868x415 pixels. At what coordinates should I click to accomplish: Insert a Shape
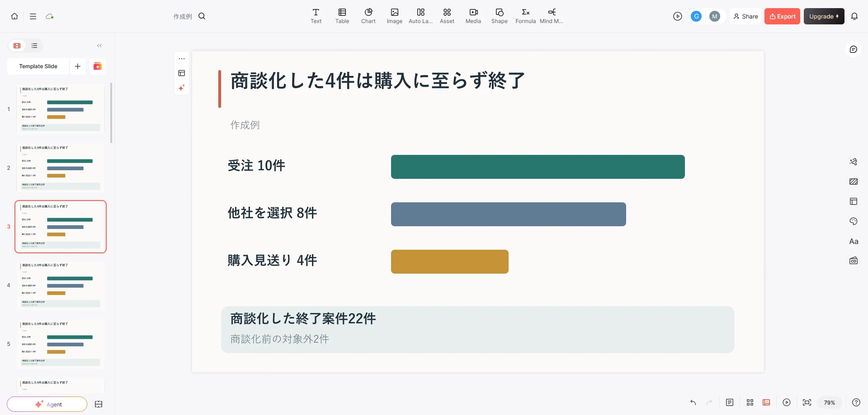pyautogui.click(x=500, y=16)
